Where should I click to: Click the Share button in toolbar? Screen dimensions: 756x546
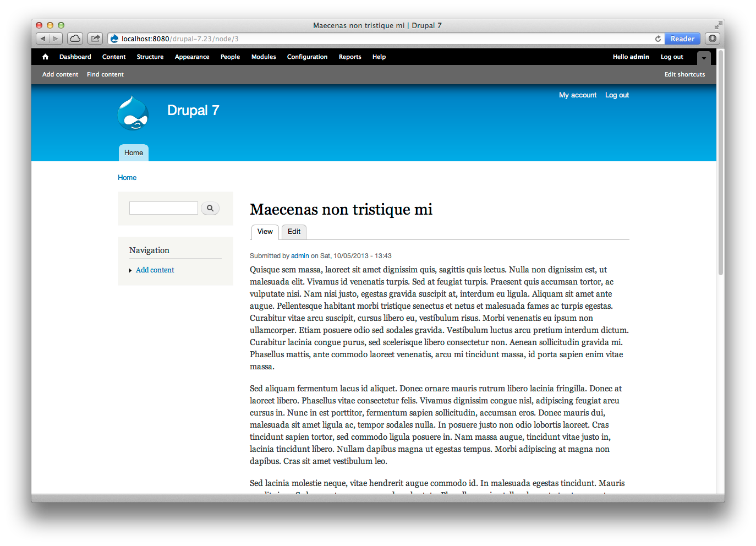pos(95,39)
